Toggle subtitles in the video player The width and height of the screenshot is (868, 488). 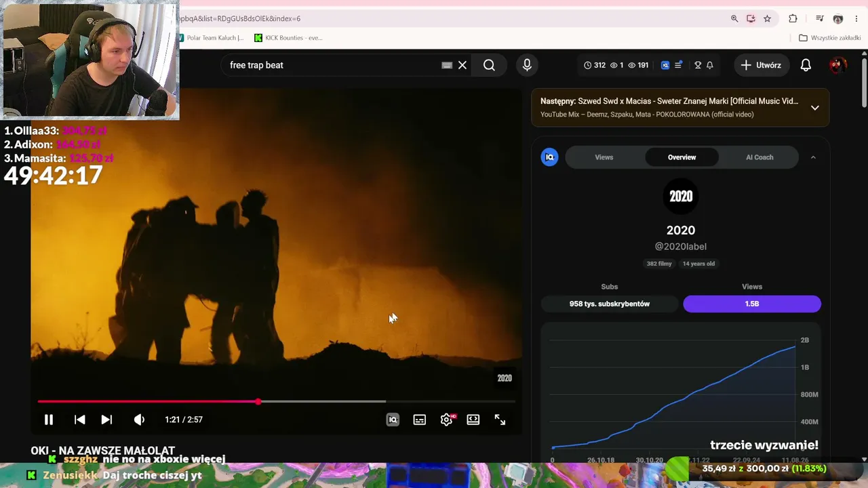(x=420, y=420)
